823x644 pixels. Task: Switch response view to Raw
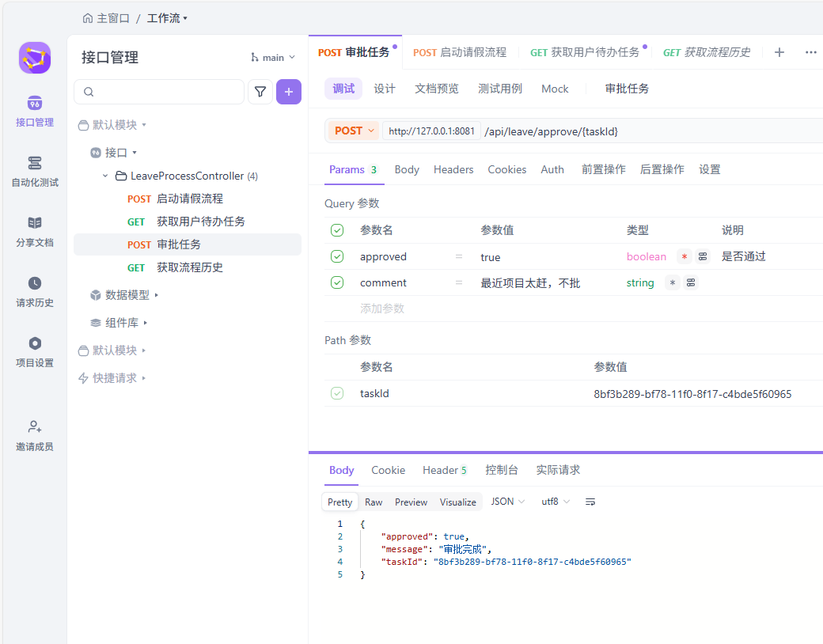(374, 502)
